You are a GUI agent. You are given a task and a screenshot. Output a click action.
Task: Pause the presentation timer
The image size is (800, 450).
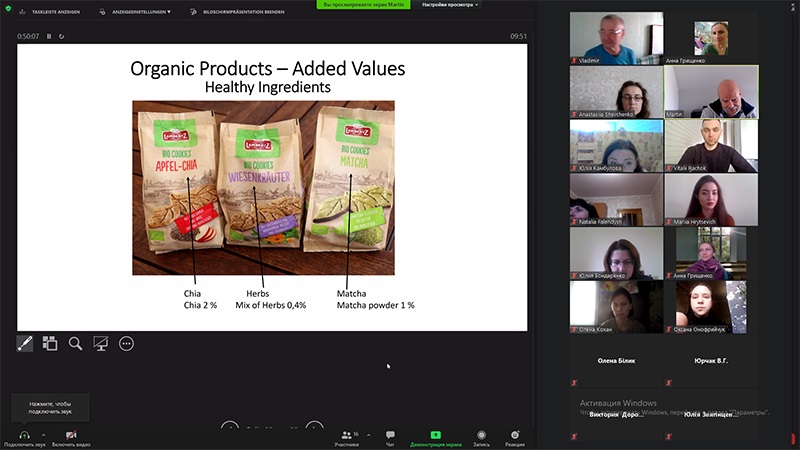click(x=49, y=36)
